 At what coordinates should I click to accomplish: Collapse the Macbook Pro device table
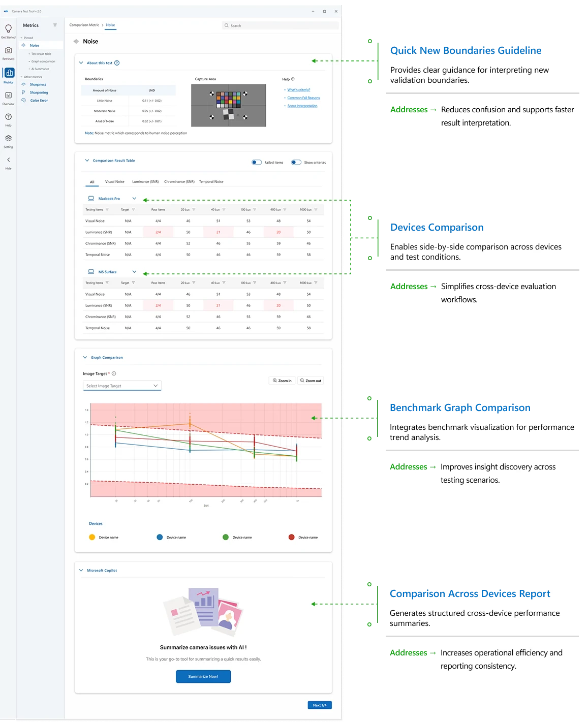[x=134, y=198]
